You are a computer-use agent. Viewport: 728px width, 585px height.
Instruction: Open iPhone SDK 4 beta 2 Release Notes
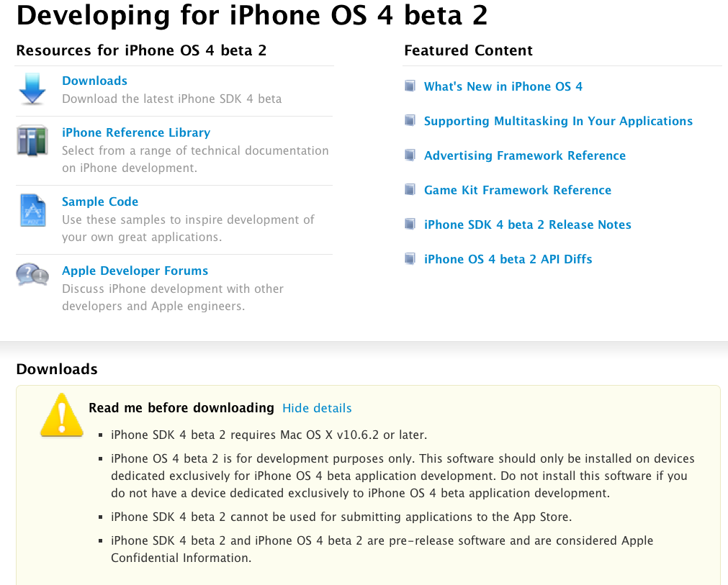527,225
